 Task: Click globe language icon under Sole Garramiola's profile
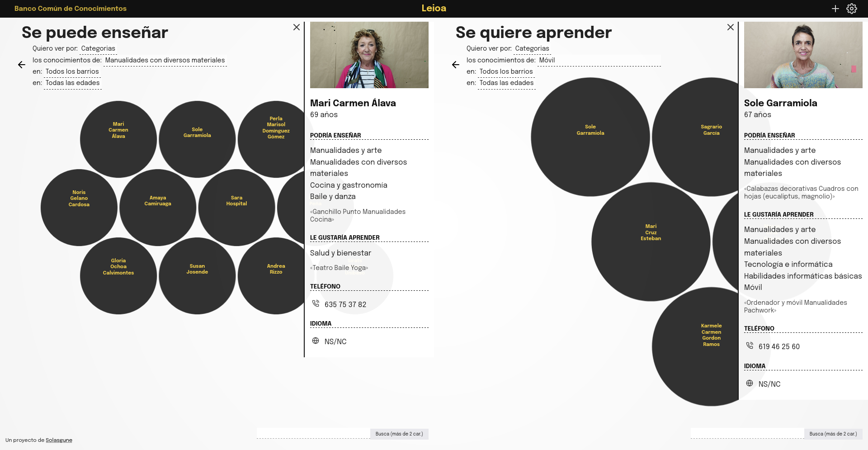[x=750, y=384]
